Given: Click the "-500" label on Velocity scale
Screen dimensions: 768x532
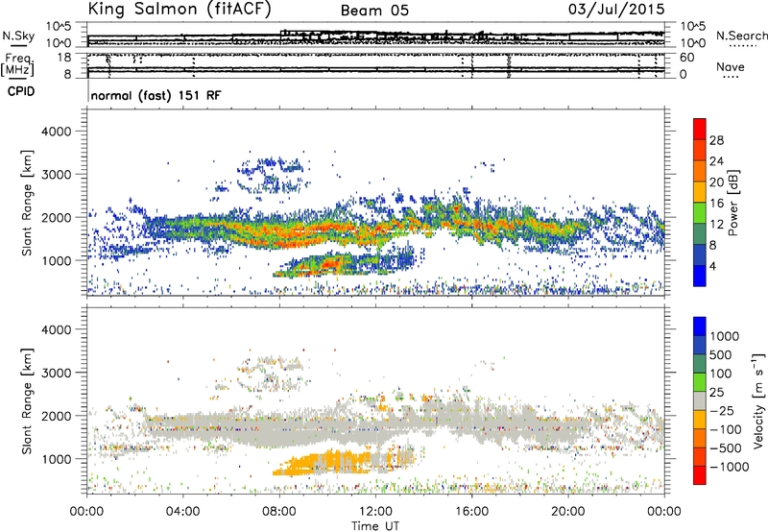Looking at the screenshot, I should [726, 448].
